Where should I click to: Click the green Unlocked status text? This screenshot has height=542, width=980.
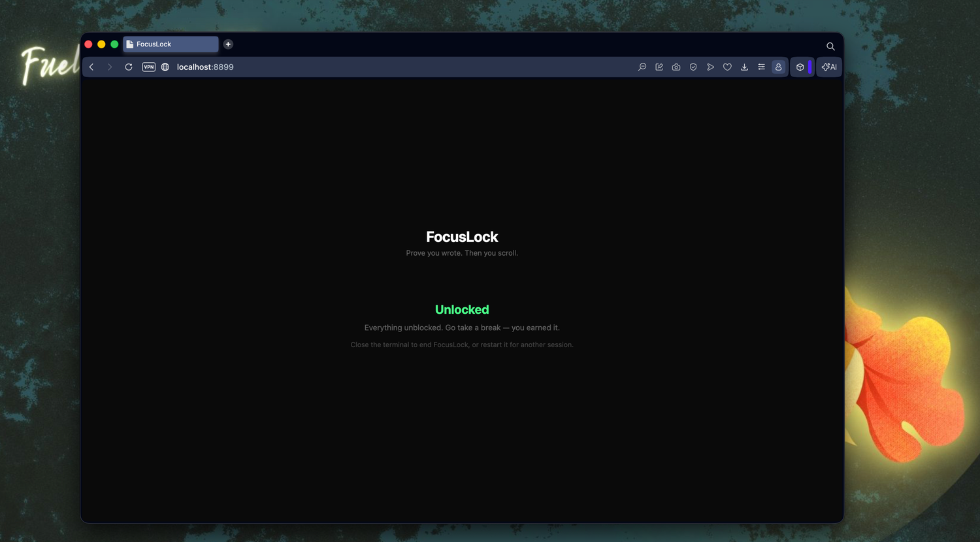pos(462,310)
